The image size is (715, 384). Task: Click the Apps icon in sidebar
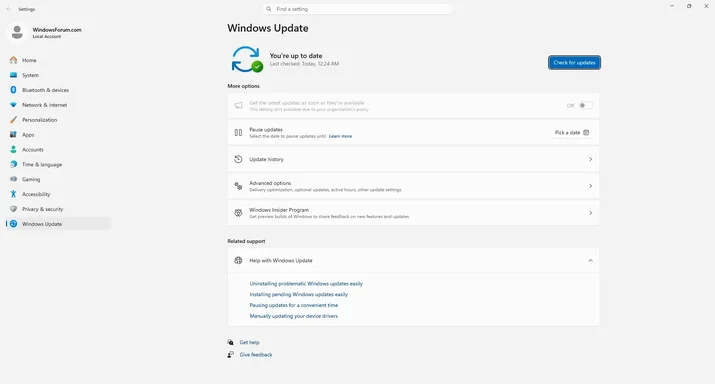click(x=13, y=135)
